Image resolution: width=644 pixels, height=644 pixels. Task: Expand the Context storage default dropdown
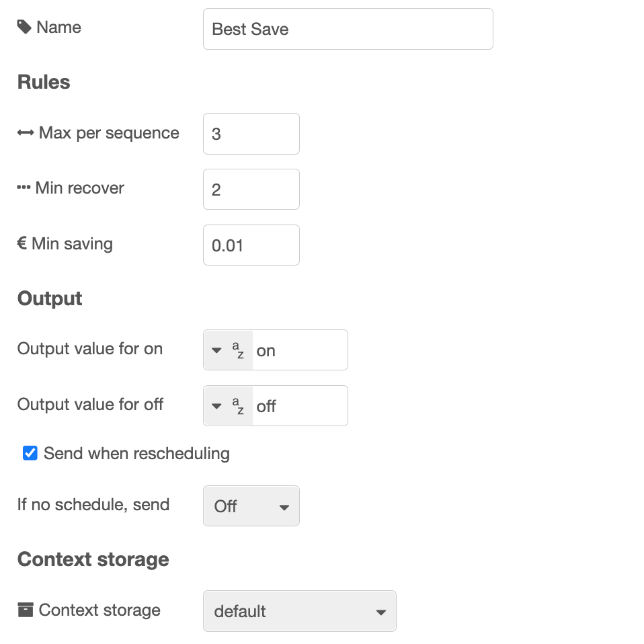pos(300,611)
